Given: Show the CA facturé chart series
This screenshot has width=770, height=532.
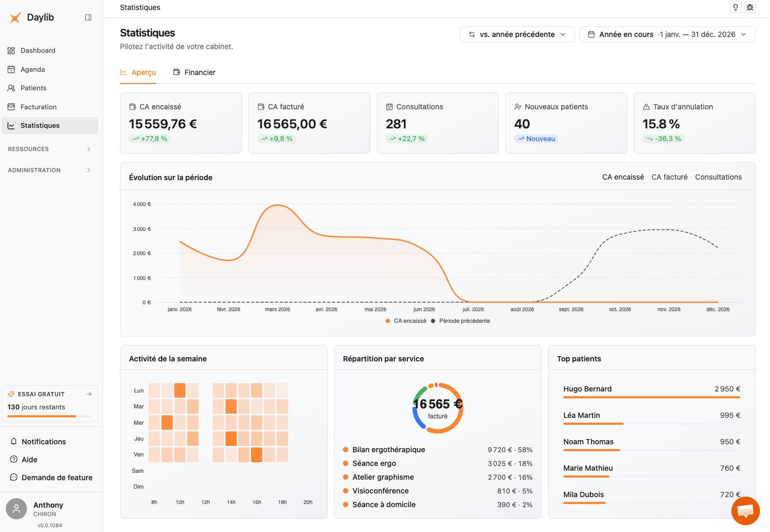Looking at the screenshot, I should (x=670, y=178).
